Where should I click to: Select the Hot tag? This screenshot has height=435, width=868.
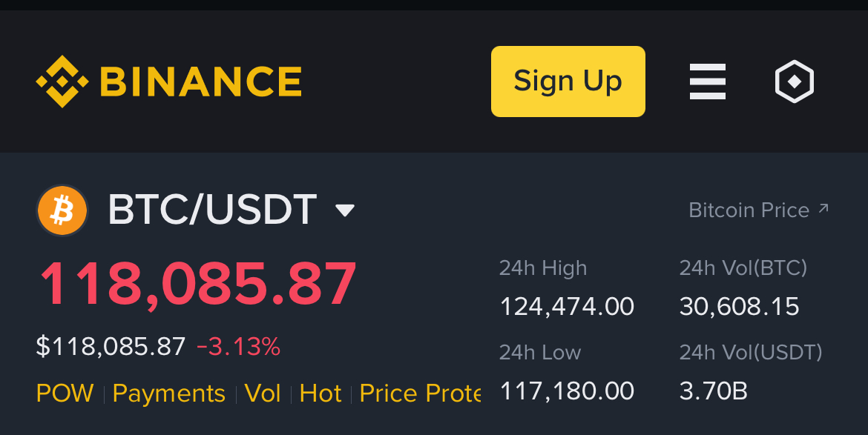(320, 394)
